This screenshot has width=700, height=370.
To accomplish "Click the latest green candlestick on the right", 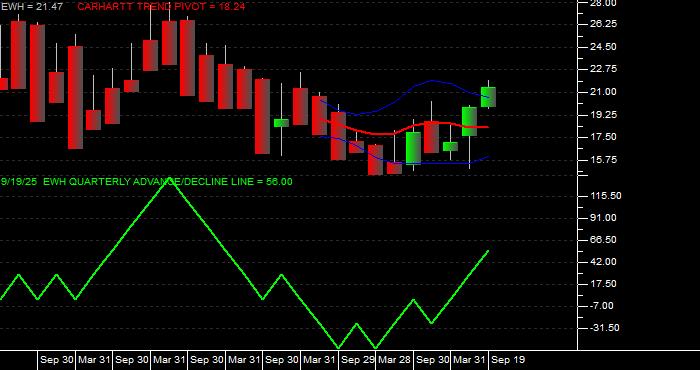I will pos(488,97).
